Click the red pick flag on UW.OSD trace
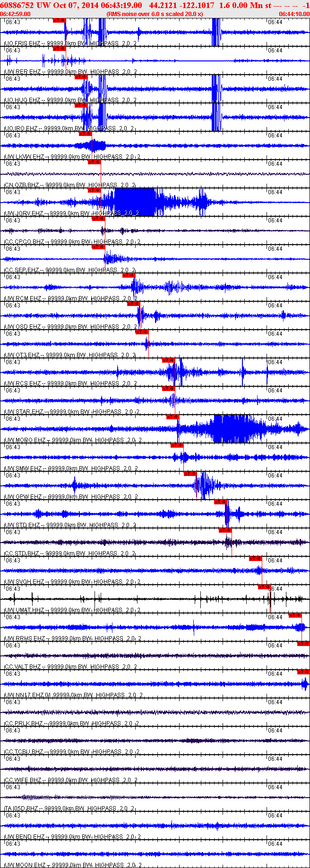310x868 pixels. tap(133, 304)
